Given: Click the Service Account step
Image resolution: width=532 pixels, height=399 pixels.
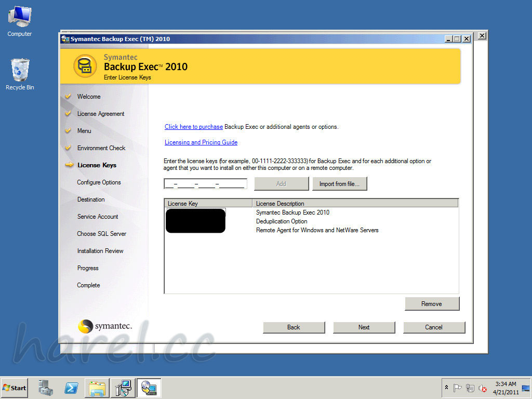Looking at the screenshot, I should 98,217.
